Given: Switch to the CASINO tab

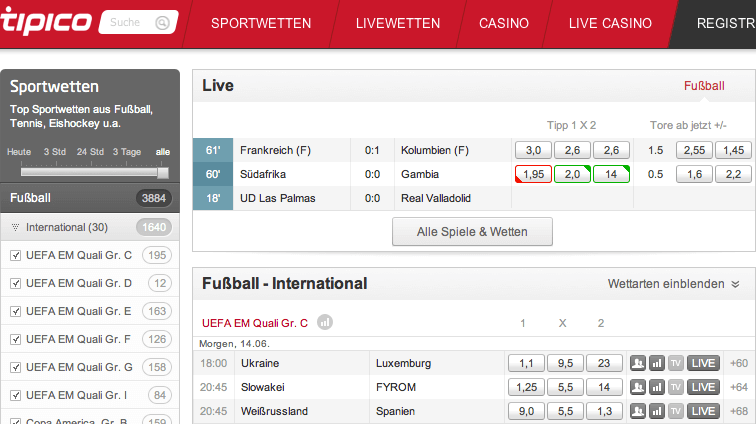Looking at the screenshot, I should pyautogui.click(x=504, y=23).
